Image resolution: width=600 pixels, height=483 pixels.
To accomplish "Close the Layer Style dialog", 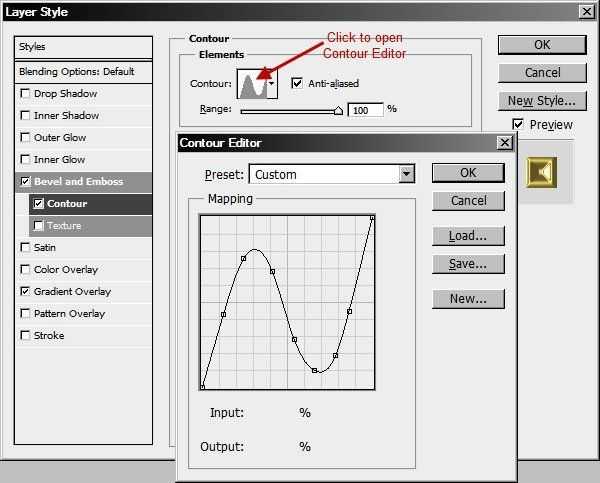I will click(586, 12).
